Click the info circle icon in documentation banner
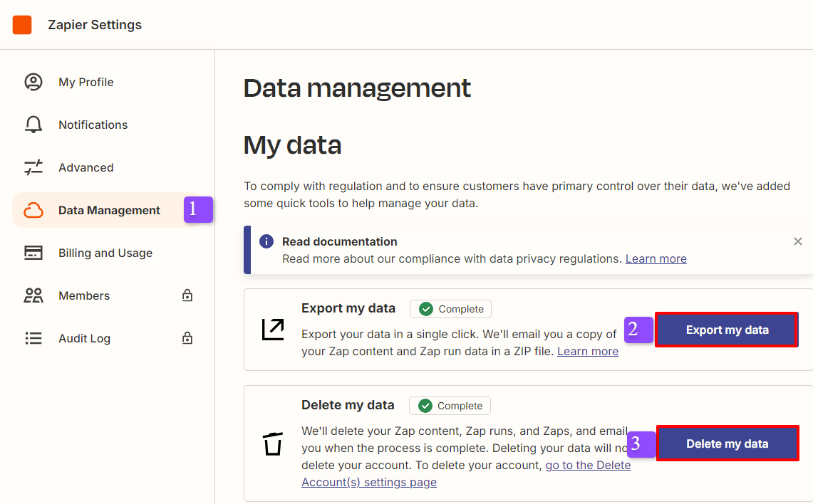 click(x=265, y=241)
